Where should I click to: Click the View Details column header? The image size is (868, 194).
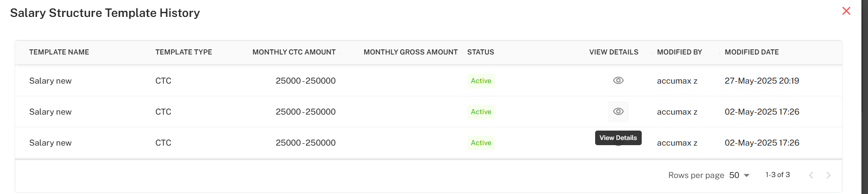point(613,52)
